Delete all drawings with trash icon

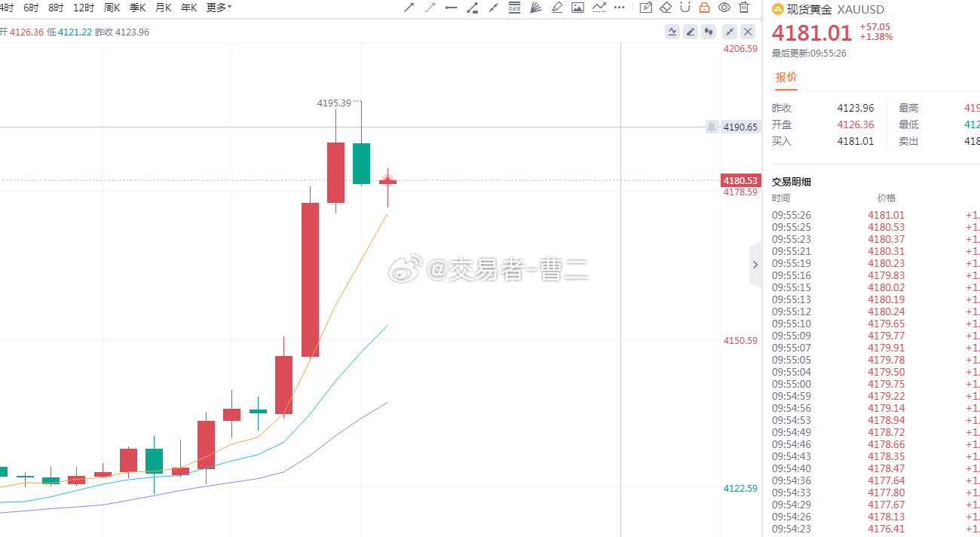[744, 8]
